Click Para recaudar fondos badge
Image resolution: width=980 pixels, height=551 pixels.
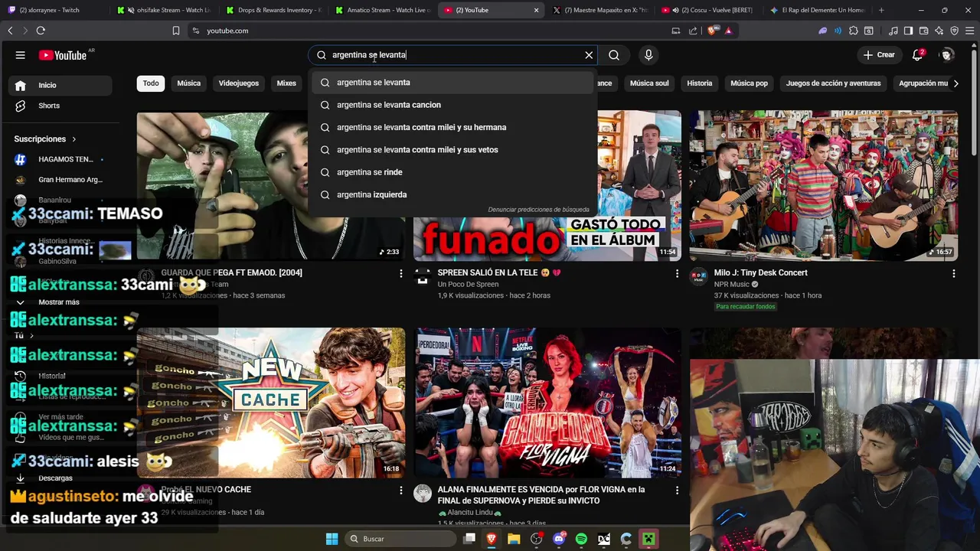point(746,307)
